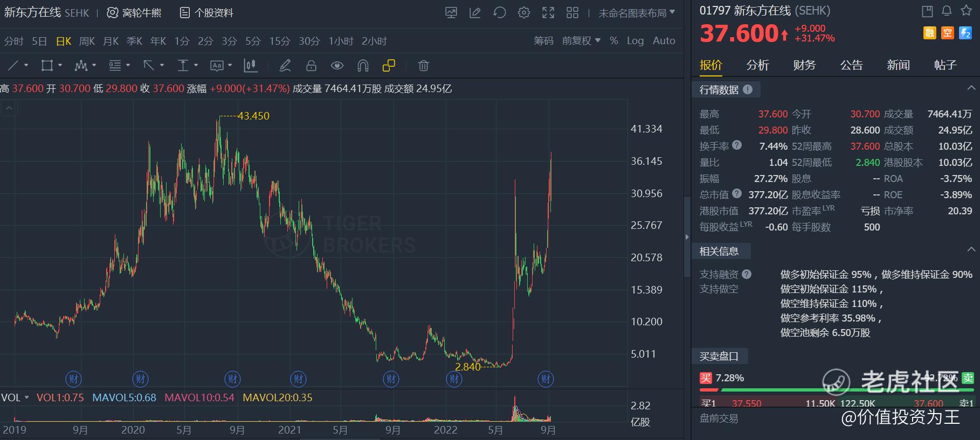Set a price alert with the bell icon
The width and height of the screenshot is (980, 440).
point(947,11)
